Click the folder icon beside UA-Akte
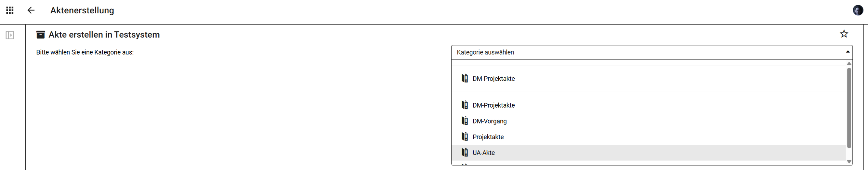 coord(465,153)
